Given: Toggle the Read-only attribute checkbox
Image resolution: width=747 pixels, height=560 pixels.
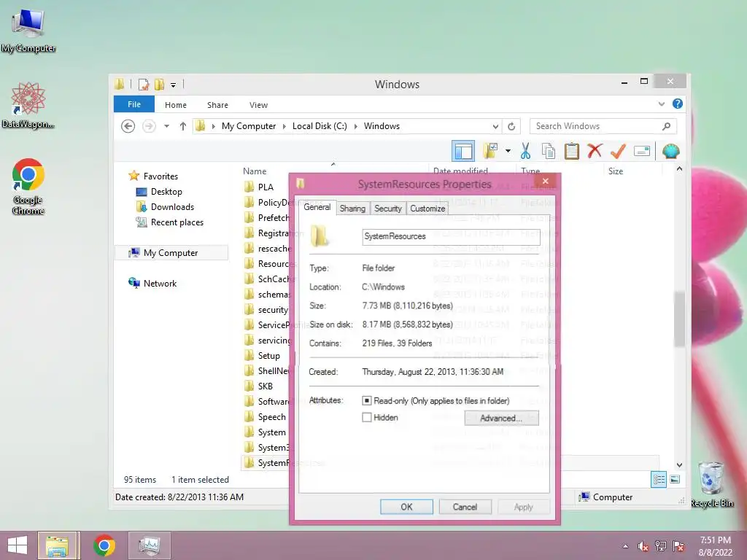Looking at the screenshot, I should tap(367, 401).
